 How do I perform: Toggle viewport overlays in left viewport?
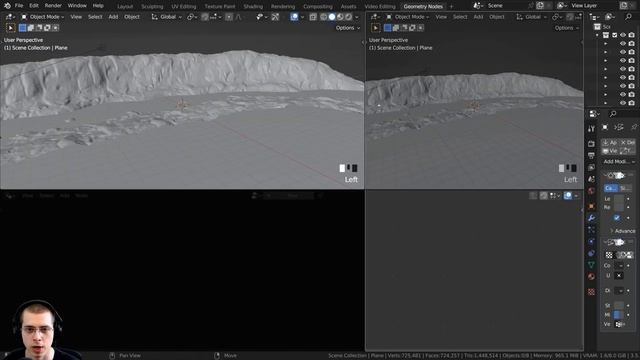point(294,17)
